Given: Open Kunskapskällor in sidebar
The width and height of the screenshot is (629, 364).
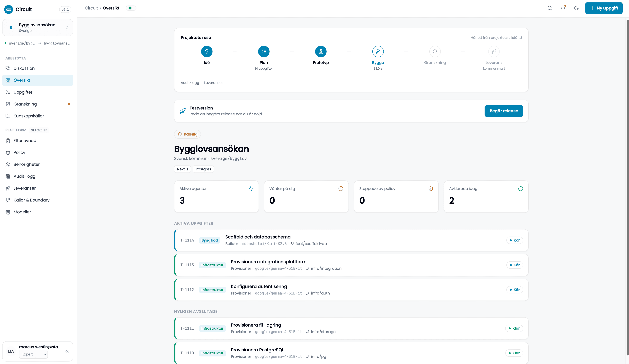Looking at the screenshot, I should coord(38,116).
